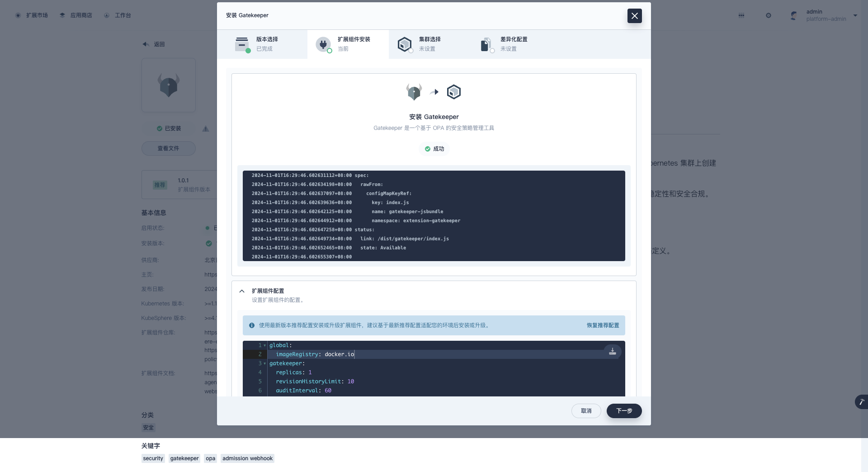Click 取消 button
The width and height of the screenshot is (868, 472).
tap(586, 411)
